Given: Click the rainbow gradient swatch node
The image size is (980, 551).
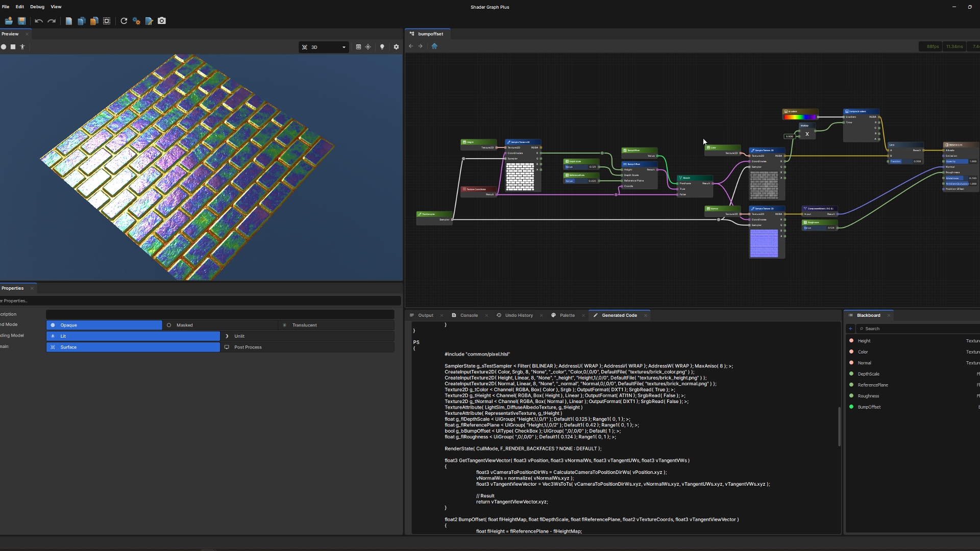Looking at the screenshot, I should point(800,117).
